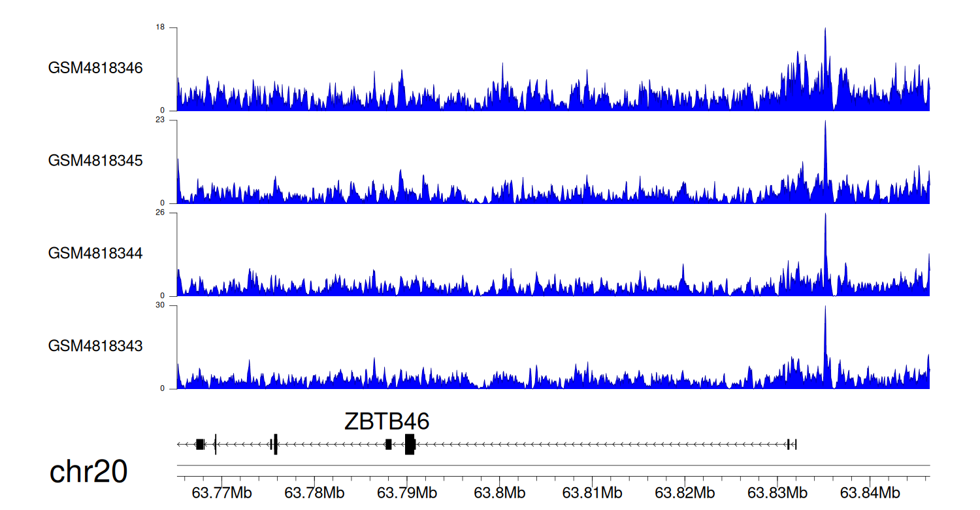Select the leftmost ZBTB46 exon block
The height and width of the screenshot is (510, 980).
pos(200,445)
